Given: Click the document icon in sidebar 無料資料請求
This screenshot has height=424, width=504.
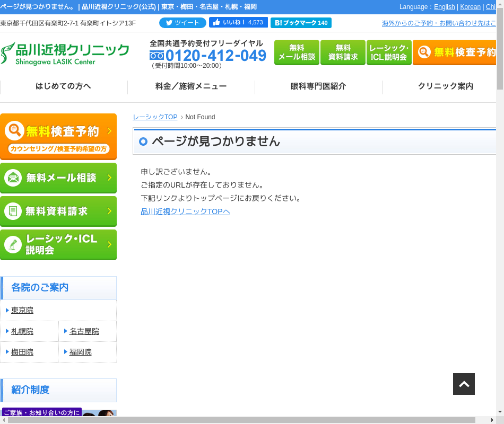Looking at the screenshot, I should click(x=13, y=211).
